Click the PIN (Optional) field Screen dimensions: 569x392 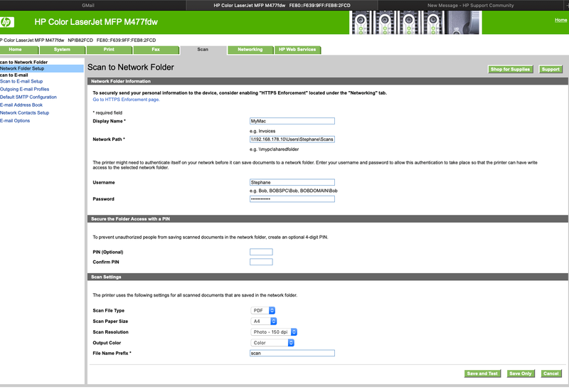261,253
